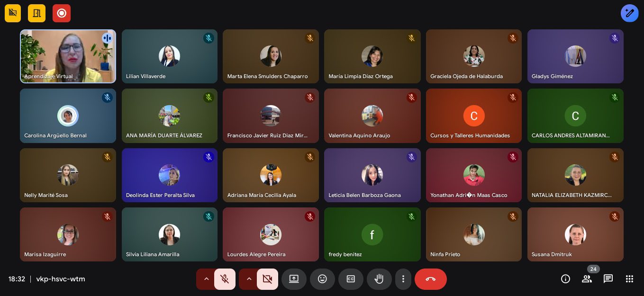Click the red record button at top
Screen dimensions: 644x296
point(62,13)
